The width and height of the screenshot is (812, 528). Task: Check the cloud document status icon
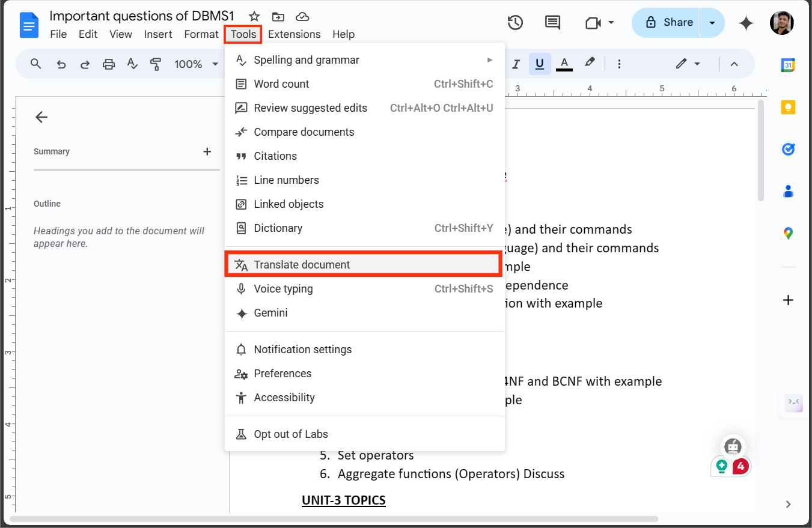click(x=303, y=16)
